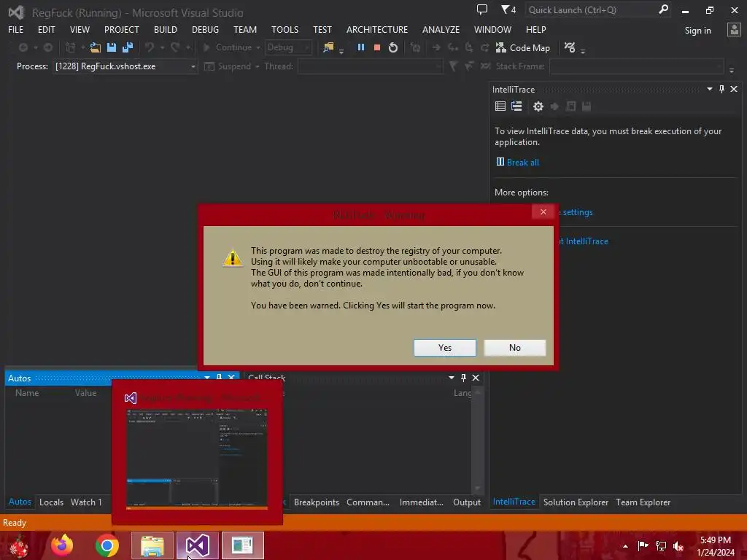747x560 pixels.
Task: Open the HELP menu
Action: [536, 29]
